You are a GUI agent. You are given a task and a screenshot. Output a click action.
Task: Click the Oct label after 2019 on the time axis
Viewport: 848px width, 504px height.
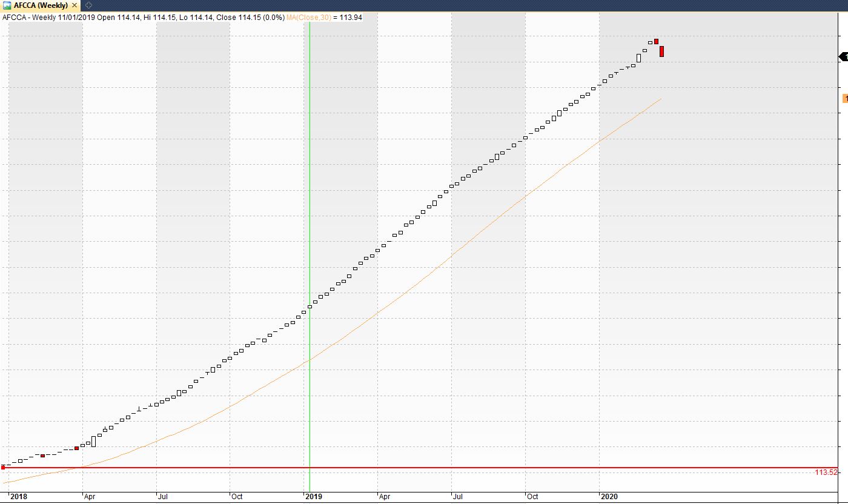coord(532,497)
